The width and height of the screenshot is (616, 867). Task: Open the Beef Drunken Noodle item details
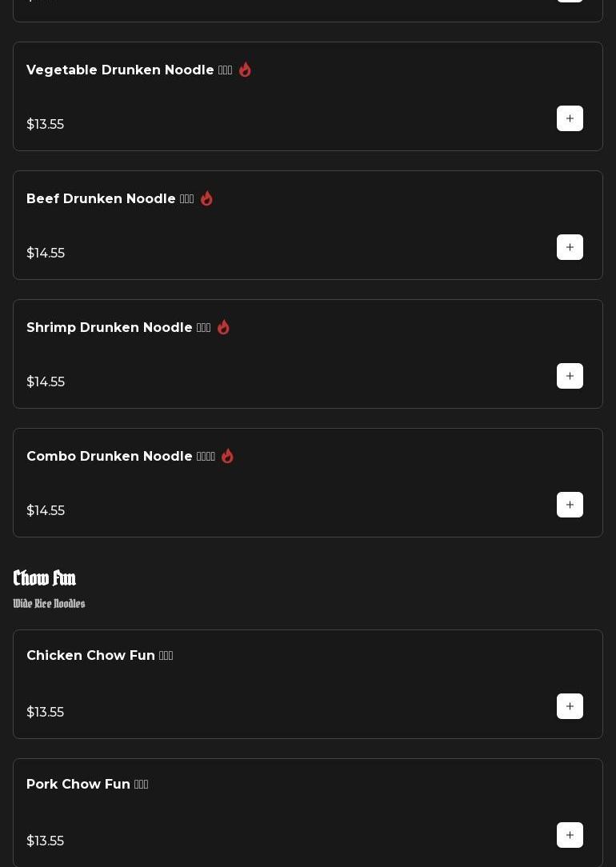pos(101,199)
